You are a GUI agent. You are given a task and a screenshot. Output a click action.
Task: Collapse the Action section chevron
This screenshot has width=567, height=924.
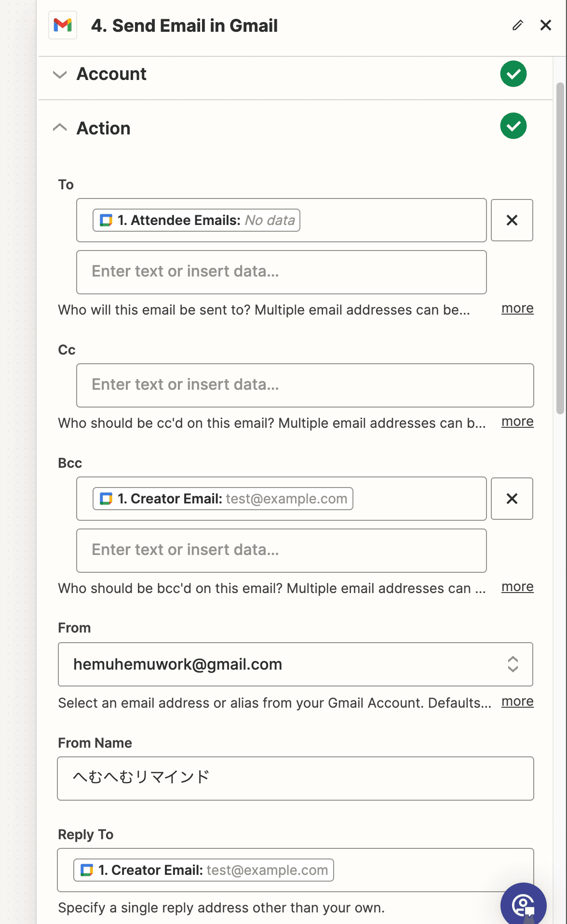(60, 128)
